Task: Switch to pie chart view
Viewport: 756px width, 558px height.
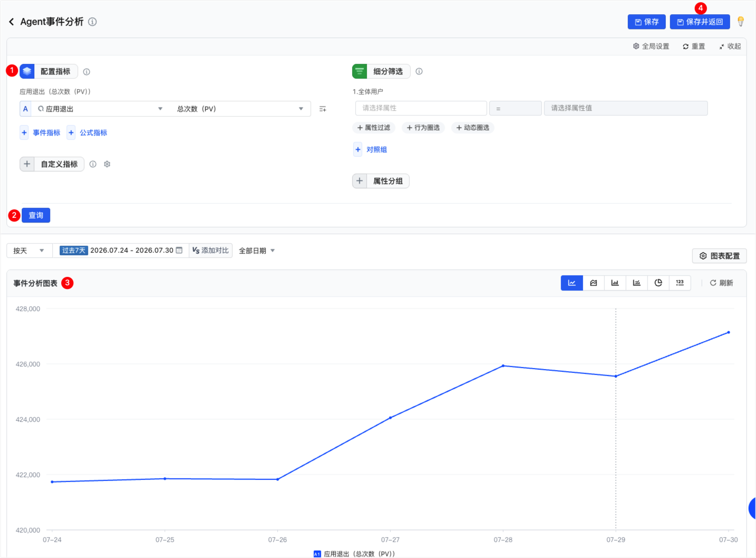Action: pyautogui.click(x=658, y=283)
